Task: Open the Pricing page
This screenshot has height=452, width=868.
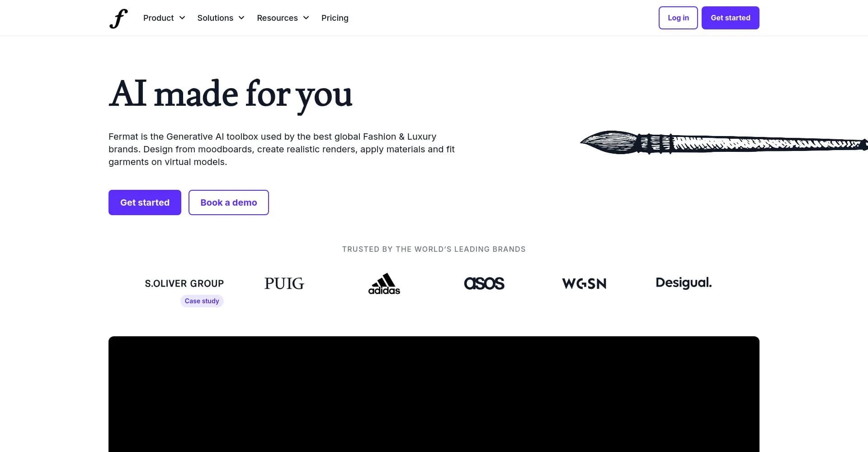Action: click(335, 18)
